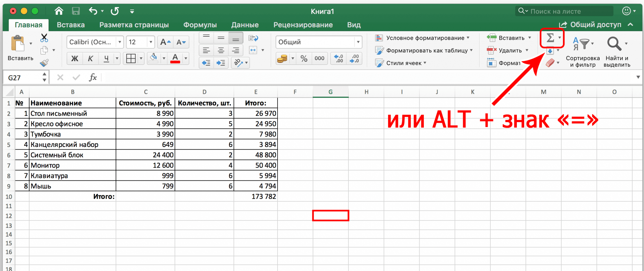Switch to the Вставка tab
The height and width of the screenshot is (271, 644).
point(71,25)
